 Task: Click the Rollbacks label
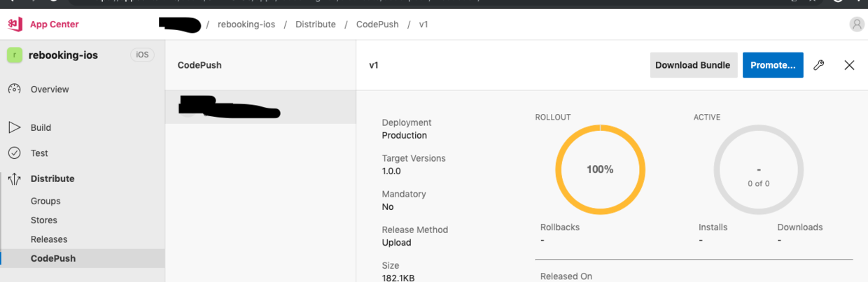tap(560, 227)
